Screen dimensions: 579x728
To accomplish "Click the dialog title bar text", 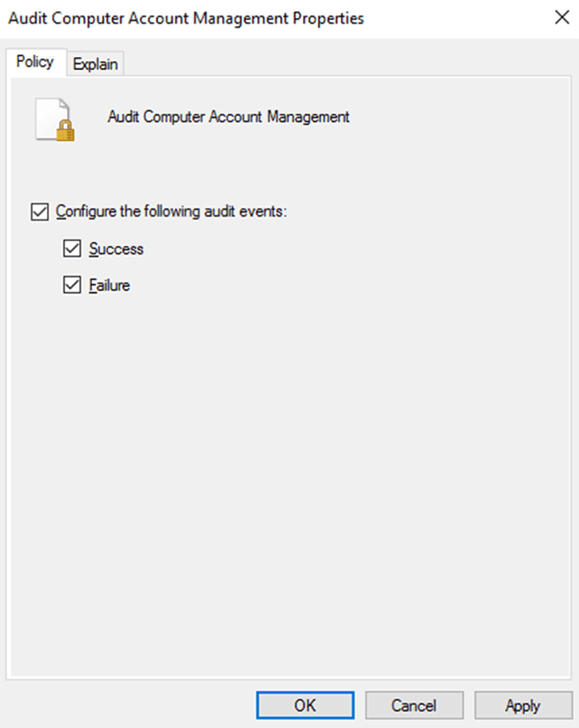I will (184, 18).
